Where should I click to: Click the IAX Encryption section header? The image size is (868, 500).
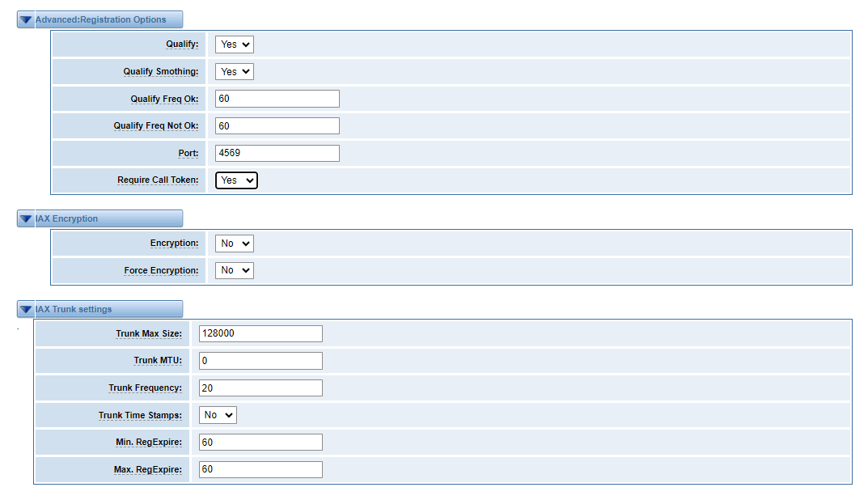tap(100, 218)
